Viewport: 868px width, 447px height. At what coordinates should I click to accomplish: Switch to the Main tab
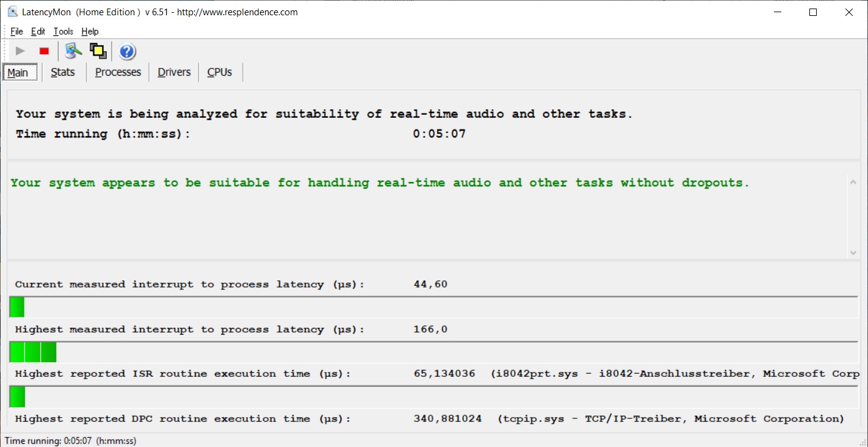pos(18,73)
